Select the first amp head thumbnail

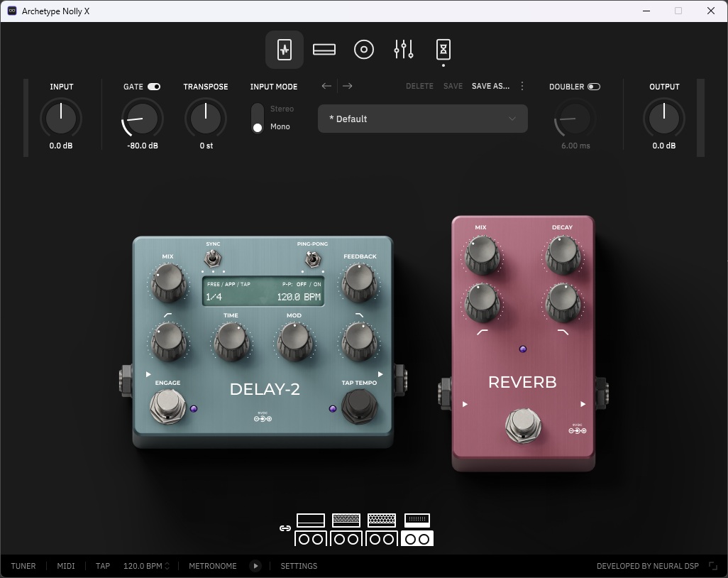(x=311, y=520)
